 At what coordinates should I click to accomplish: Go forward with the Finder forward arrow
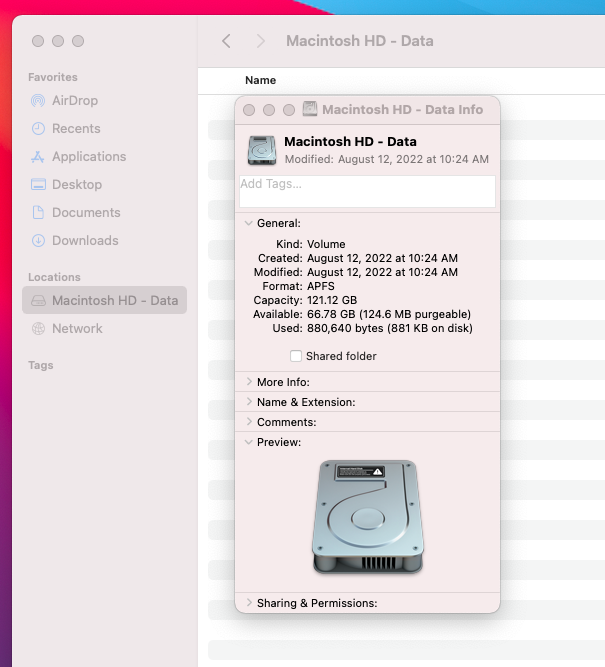tap(260, 41)
